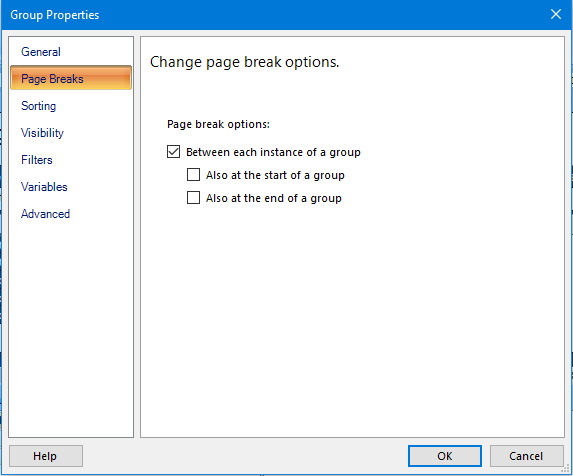Uncheck Between each instance of a group box
The height and width of the screenshot is (476, 573).
tap(174, 152)
